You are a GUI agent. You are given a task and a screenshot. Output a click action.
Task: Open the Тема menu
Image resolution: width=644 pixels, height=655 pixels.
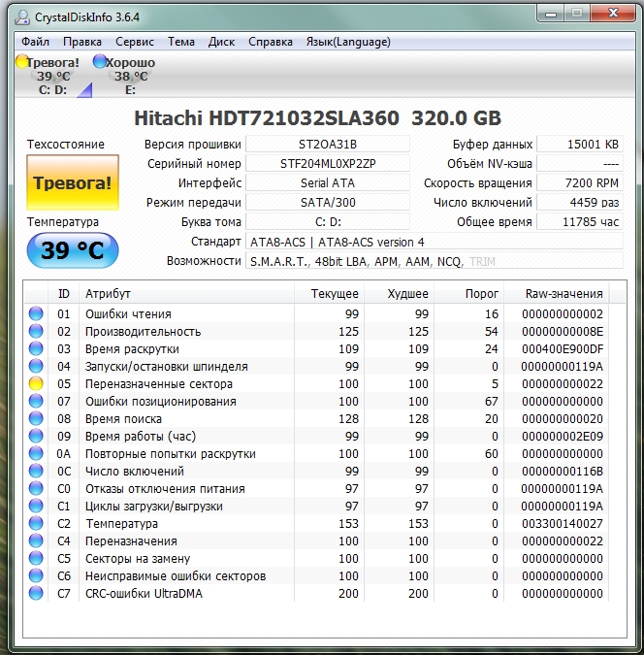[181, 42]
